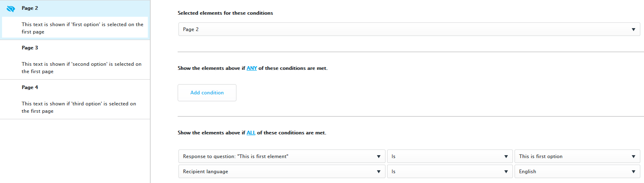The image size is (644, 183).
Task: Open the selected elements 'Page 2' dropdown
Action: coord(404,29)
